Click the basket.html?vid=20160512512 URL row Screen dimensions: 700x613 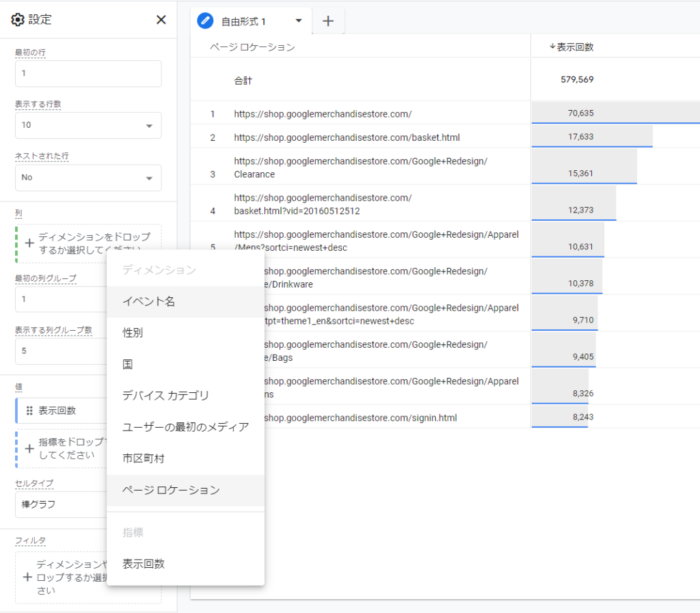coord(323,204)
